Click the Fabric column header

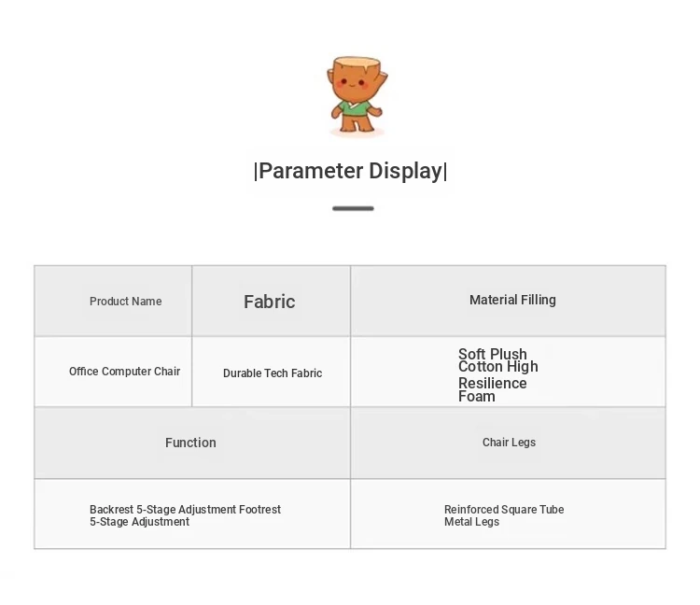[269, 302]
